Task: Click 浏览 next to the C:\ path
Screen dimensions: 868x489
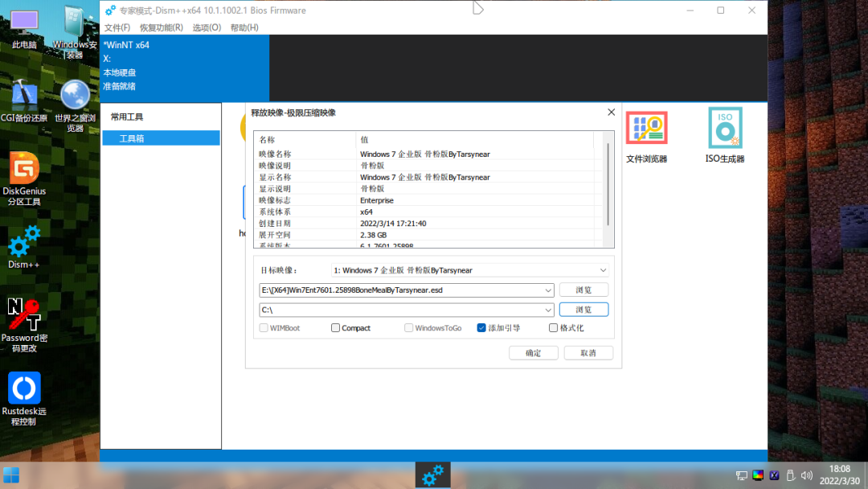Action: click(583, 310)
